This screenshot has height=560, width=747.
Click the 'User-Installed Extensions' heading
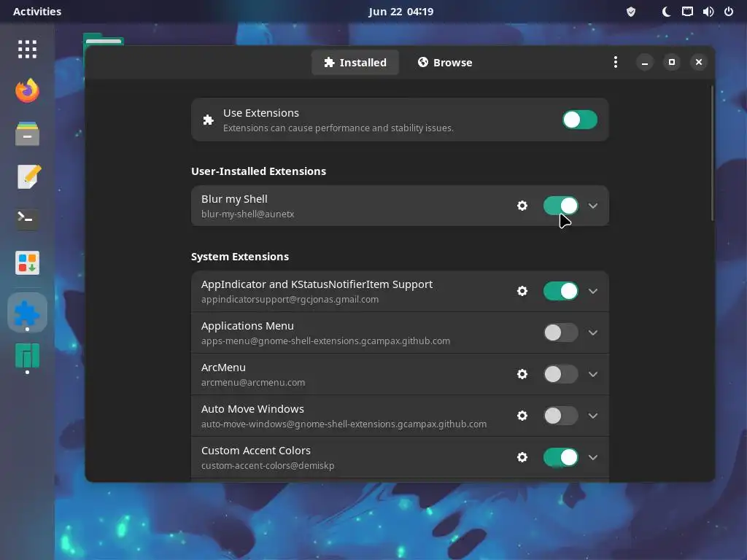(259, 171)
